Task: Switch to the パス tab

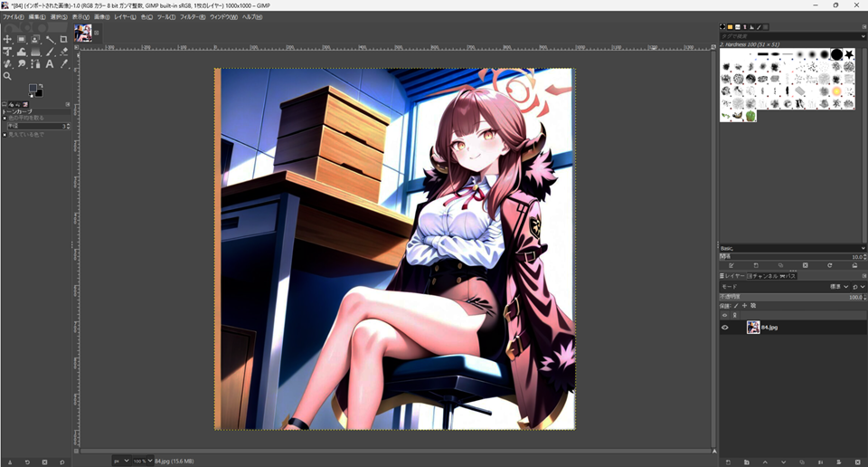Action: tap(788, 276)
